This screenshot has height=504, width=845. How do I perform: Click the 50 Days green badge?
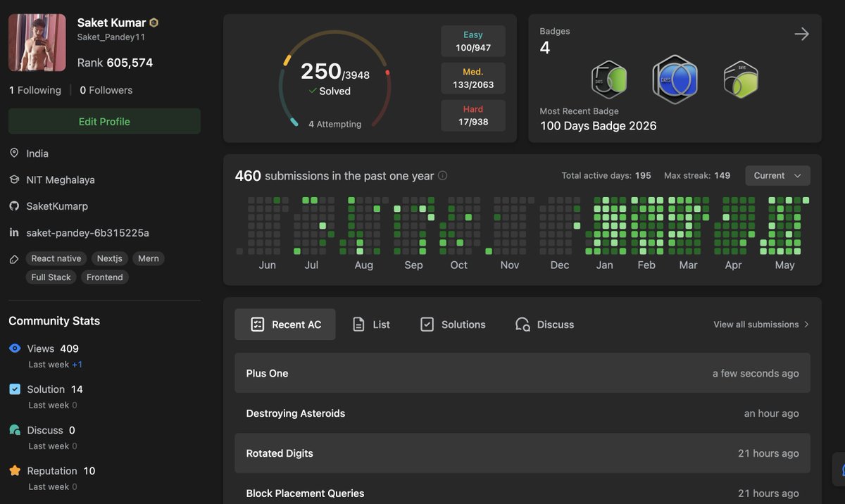pos(608,79)
